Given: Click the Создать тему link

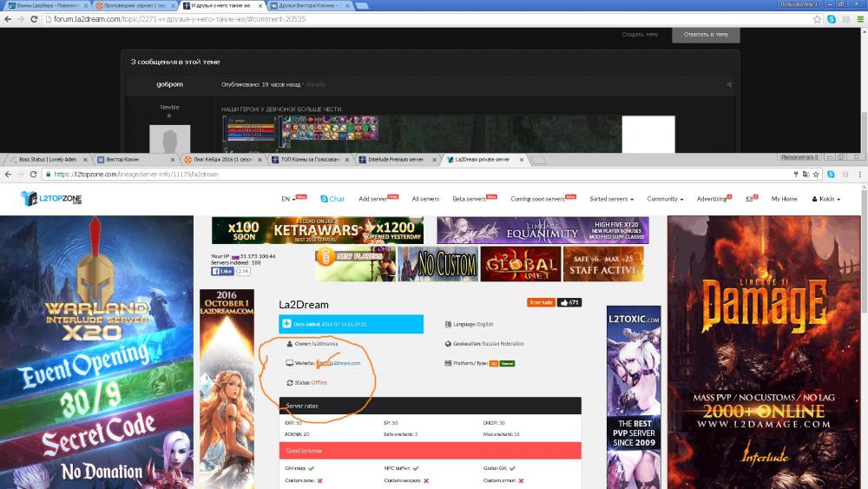Looking at the screenshot, I should click(640, 35).
